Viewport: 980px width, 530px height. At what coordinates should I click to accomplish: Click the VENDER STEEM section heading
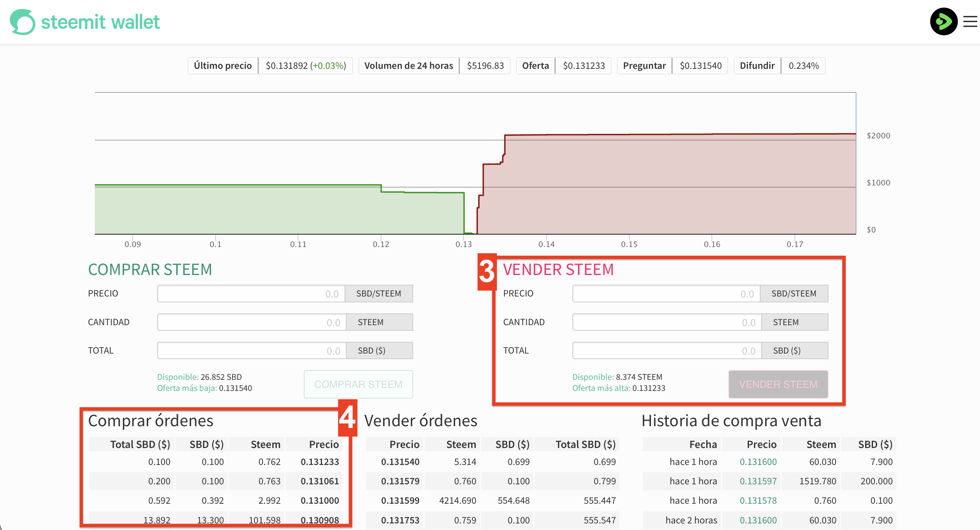[x=559, y=269]
